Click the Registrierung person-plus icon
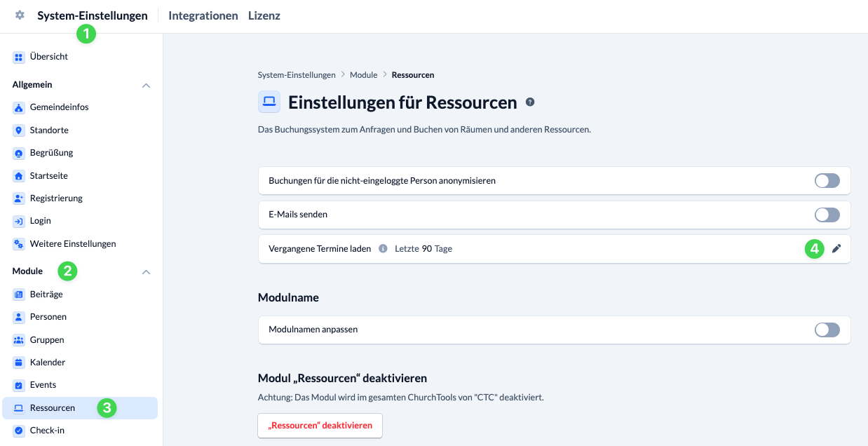The image size is (868, 446). coord(19,198)
